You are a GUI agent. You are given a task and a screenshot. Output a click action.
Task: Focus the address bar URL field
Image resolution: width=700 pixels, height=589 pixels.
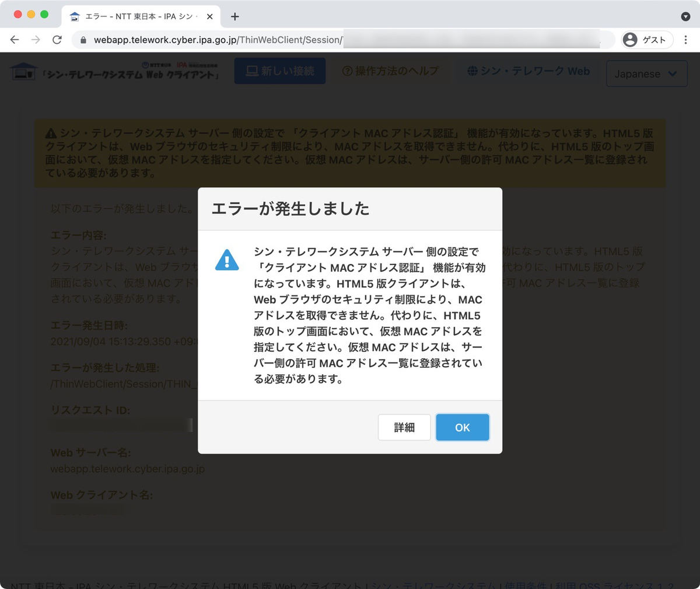(x=344, y=40)
